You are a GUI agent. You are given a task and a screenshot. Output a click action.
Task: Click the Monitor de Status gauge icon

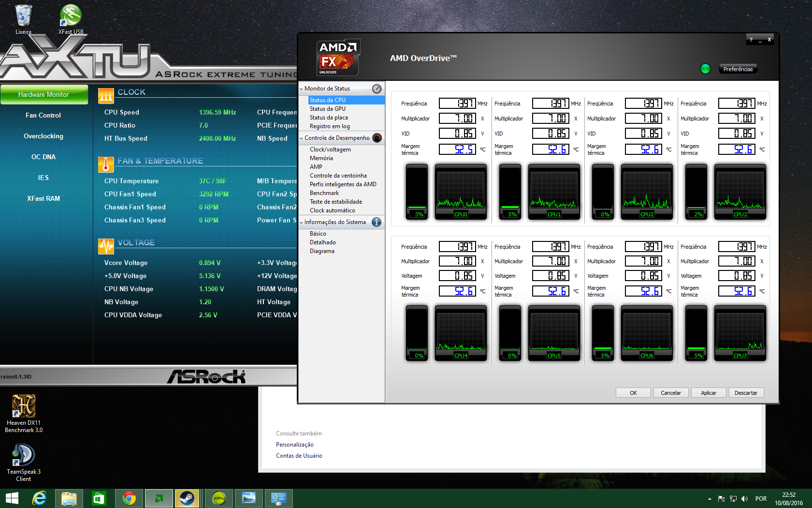click(377, 89)
